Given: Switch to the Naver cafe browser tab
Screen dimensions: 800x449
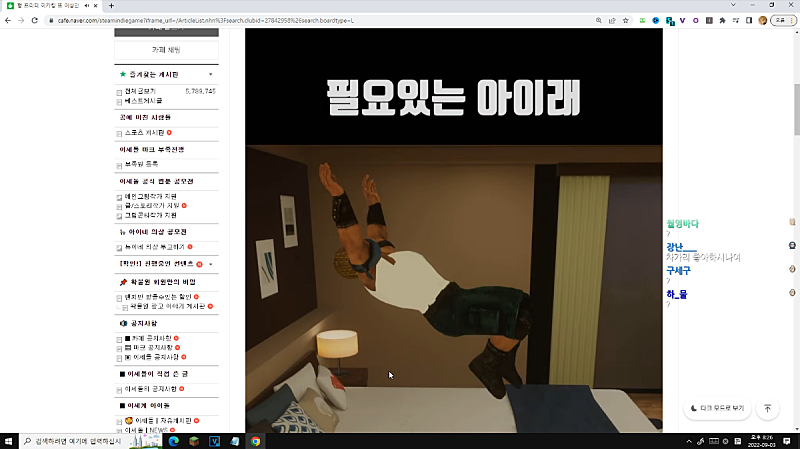Looking at the screenshot, I should 47,6.
